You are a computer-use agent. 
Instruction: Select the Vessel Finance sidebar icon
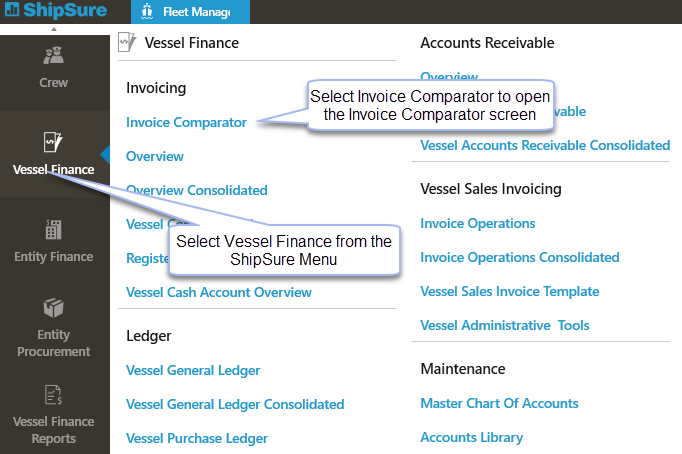point(54,142)
